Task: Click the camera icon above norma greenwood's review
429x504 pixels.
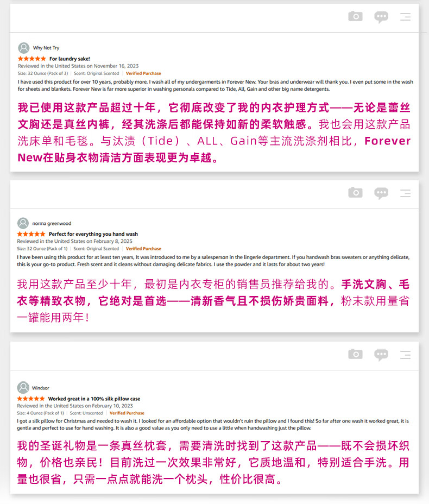Action: coord(355,192)
